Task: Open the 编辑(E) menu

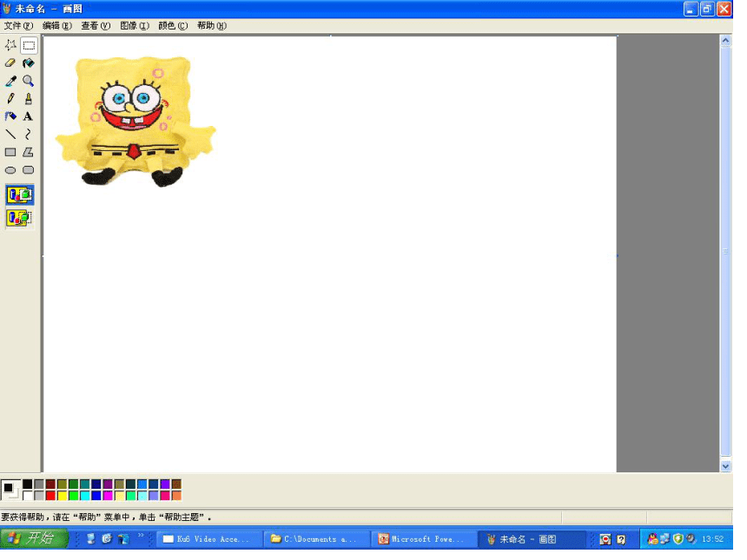Action: click(x=57, y=26)
